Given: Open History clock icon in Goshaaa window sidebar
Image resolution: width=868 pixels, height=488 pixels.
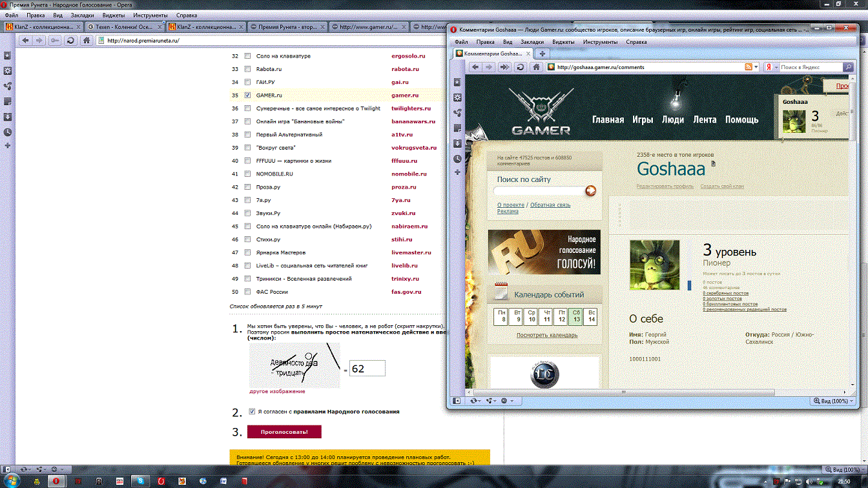Looking at the screenshot, I should tap(458, 158).
